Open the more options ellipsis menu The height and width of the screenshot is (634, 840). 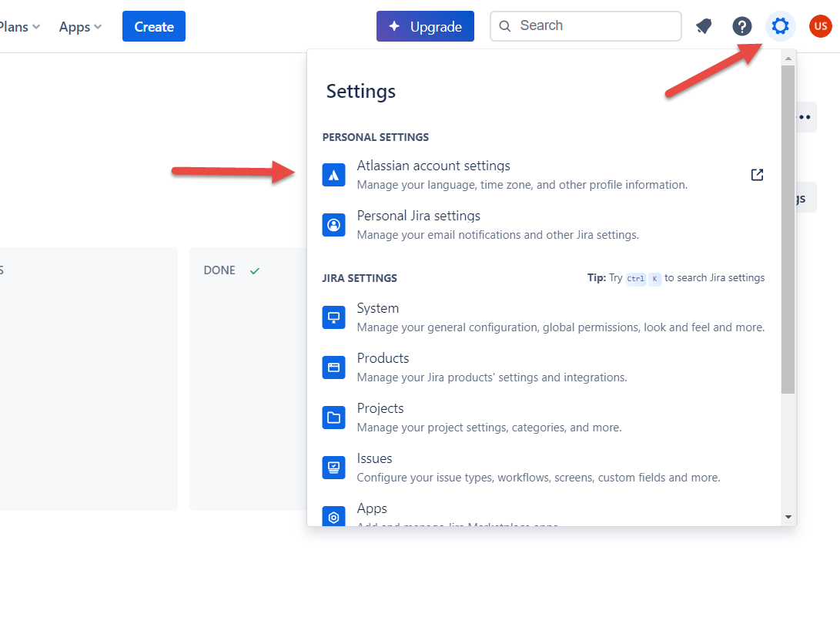[803, 116]
